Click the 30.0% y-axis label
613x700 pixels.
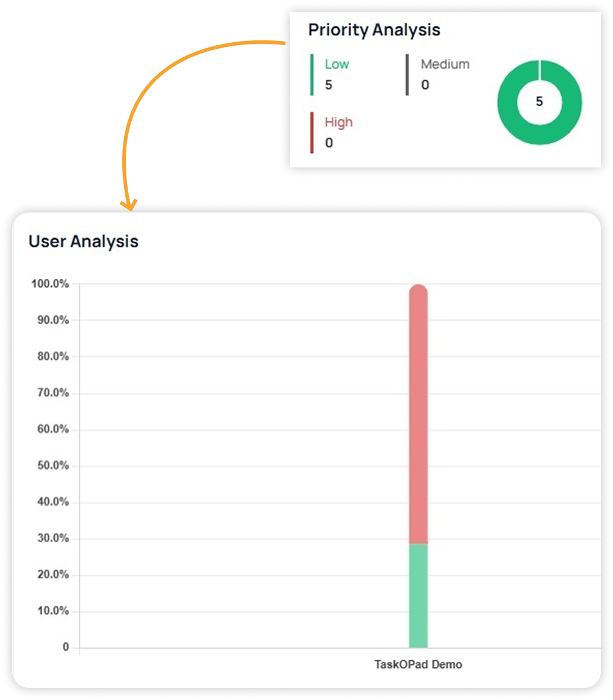pos(51,539)
